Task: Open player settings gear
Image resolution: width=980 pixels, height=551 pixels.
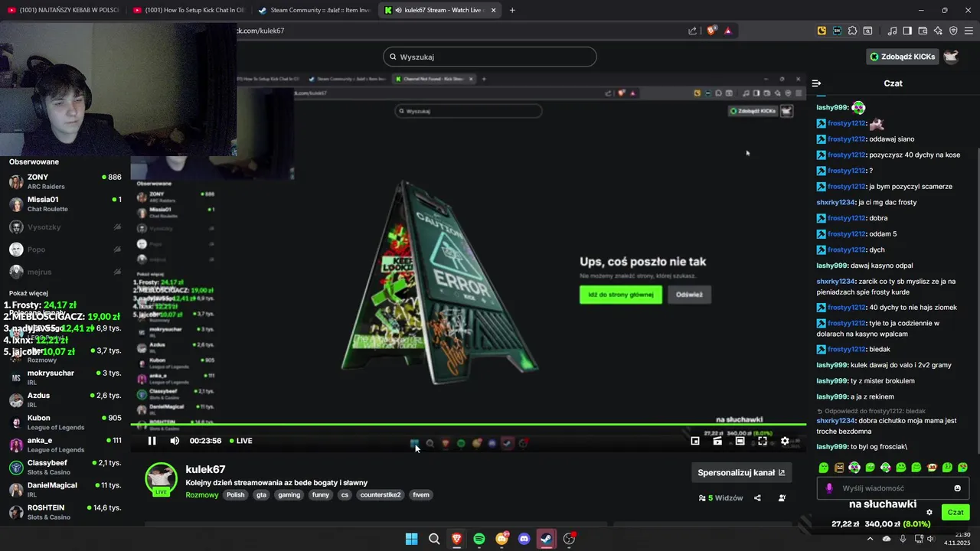Action: [x=785, y=441]
